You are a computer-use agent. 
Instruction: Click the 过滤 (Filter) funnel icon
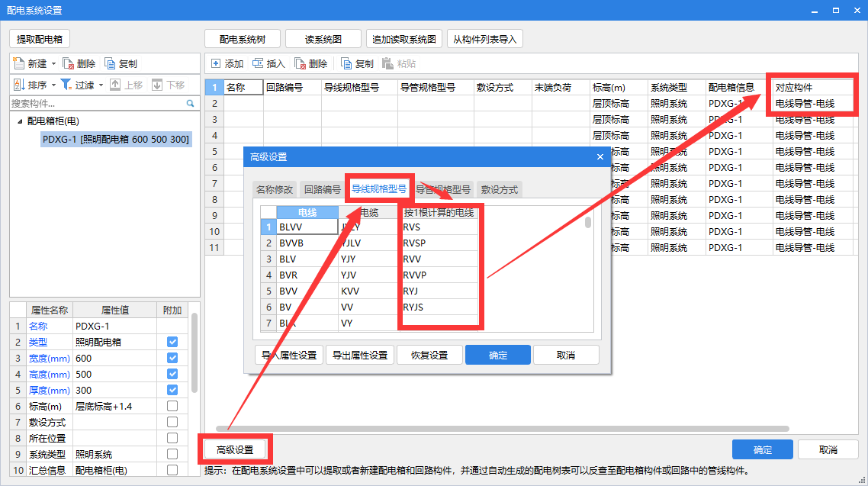click(x=66, y=85)
